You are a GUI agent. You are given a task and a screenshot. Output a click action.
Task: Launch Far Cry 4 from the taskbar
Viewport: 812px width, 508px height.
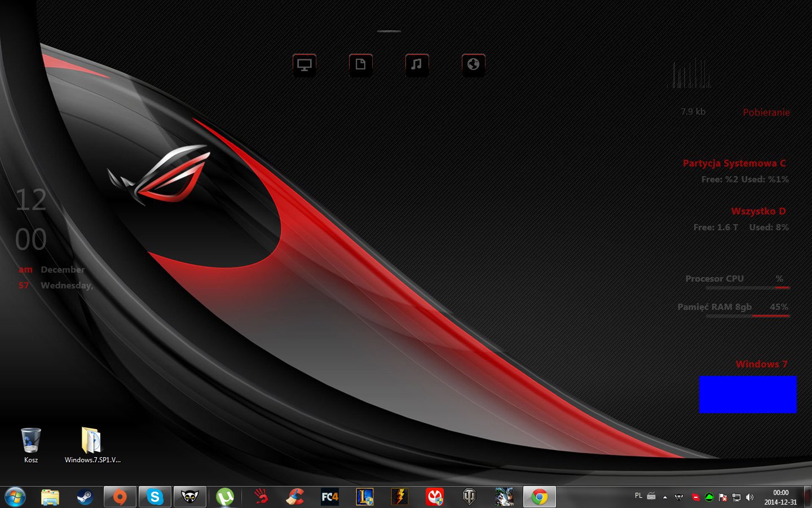point(330,497)
